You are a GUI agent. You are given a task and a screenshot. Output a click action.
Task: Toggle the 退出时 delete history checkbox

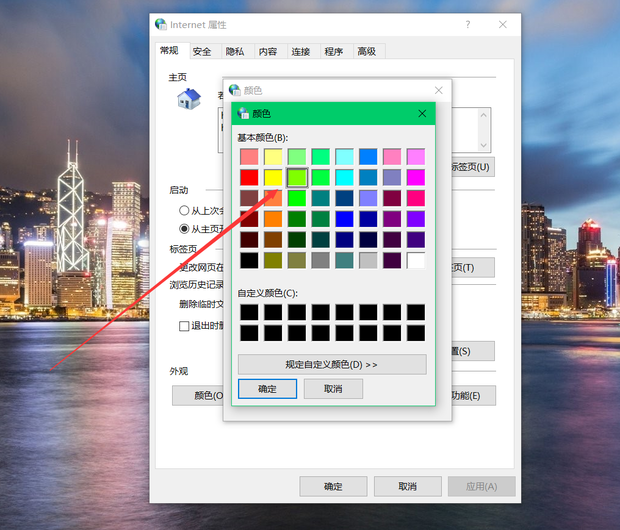(184, 326)
